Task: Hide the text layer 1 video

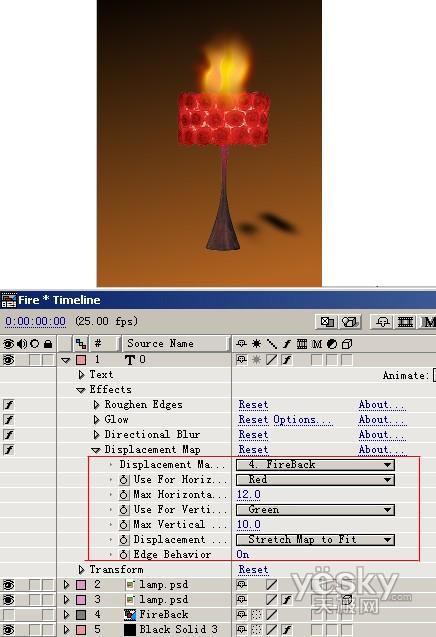Action: click(9, 360)
